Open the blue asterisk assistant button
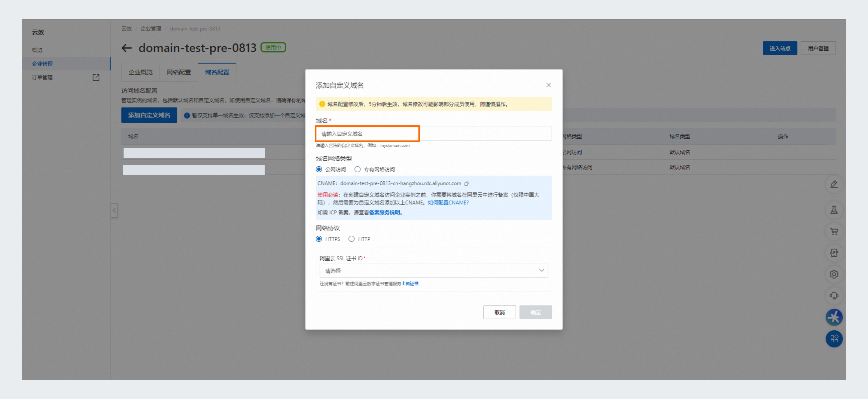The image size is (868, 399). click(x=834, y=317)
